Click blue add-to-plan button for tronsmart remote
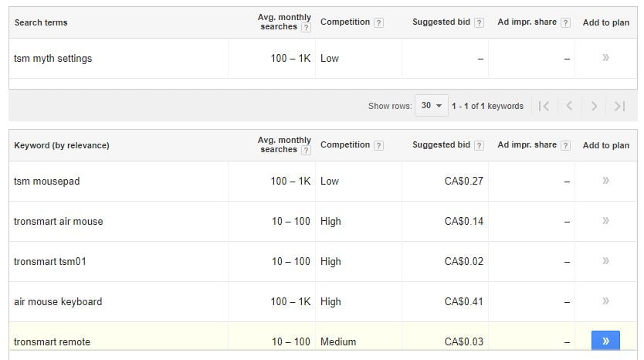Image resolution: width=644 pixels, height=360 pixels. (x=605, y=341)
